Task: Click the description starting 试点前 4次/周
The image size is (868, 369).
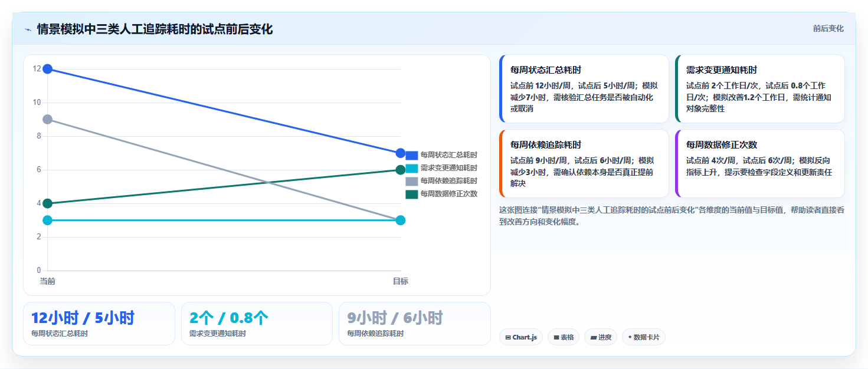Action: click(759, 166)
